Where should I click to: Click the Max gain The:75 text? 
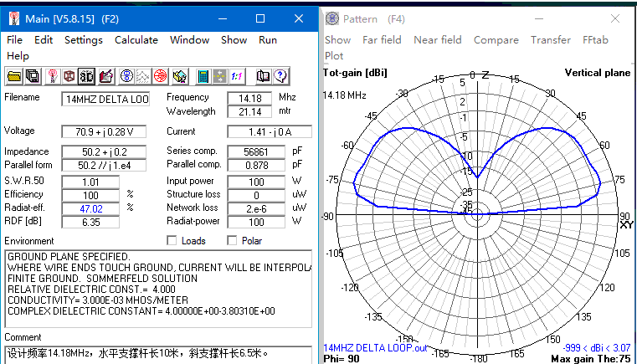click(591, 359)
